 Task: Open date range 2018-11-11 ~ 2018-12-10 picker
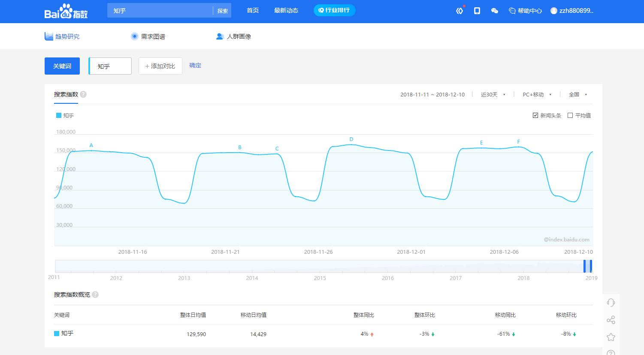pos(432,94)
